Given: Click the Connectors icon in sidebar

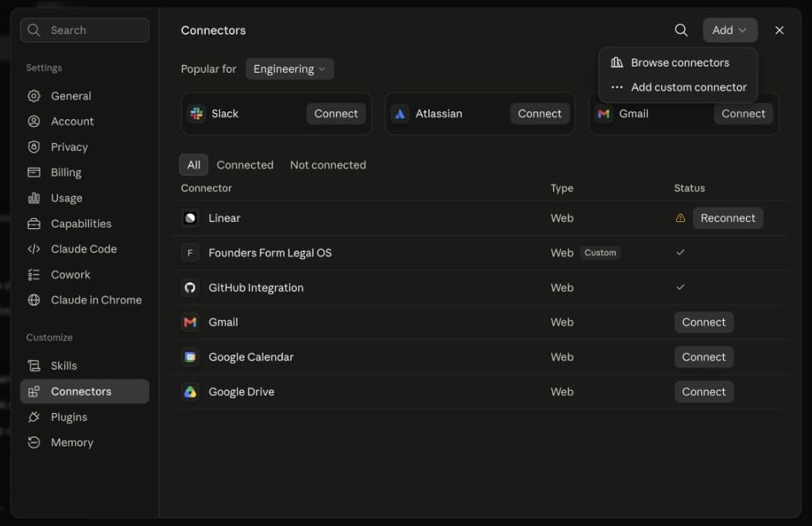Looking at the screenshot, I should click(x=34, y=391).
